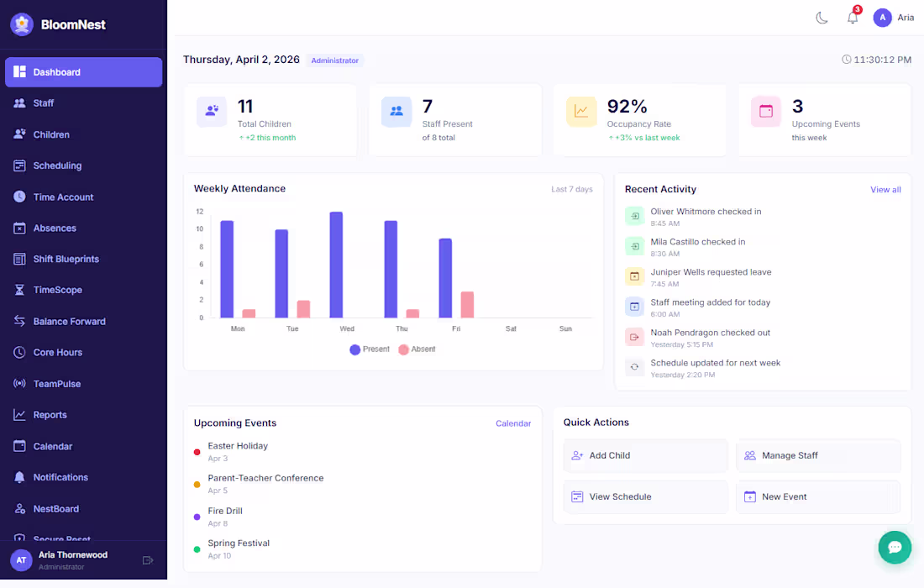Click the View all link in Recent Activity

point(885,189)
